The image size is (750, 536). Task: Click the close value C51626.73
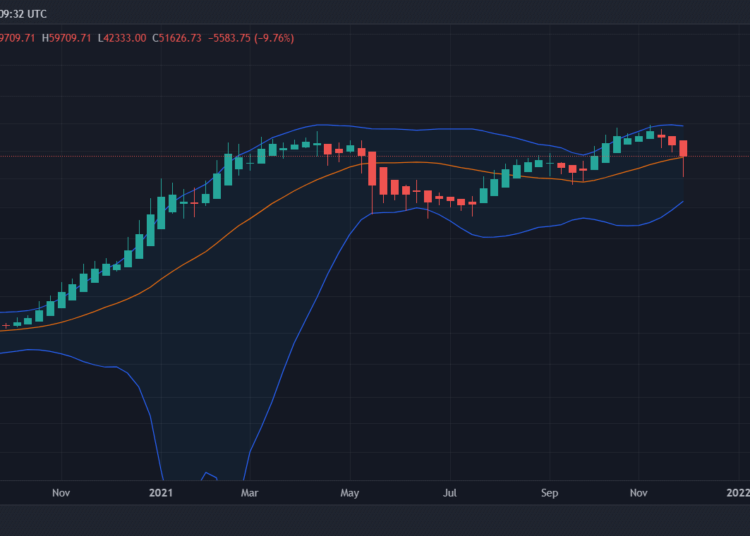(x=177, y=38)
